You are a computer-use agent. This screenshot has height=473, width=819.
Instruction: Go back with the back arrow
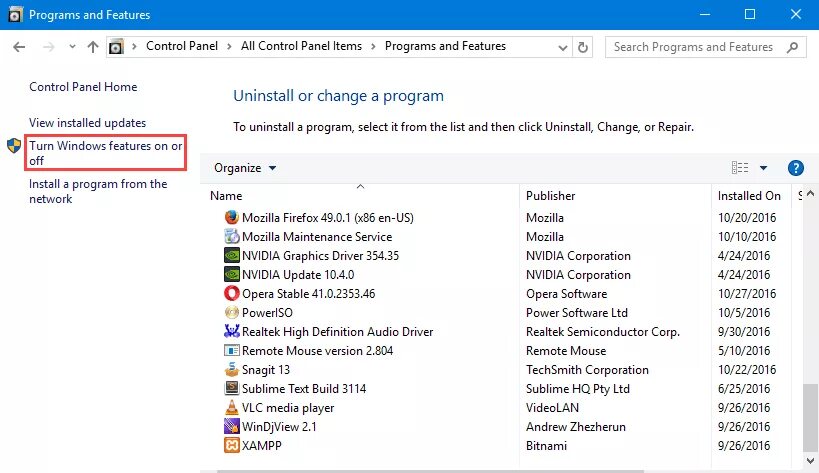(x=19, y=47)
